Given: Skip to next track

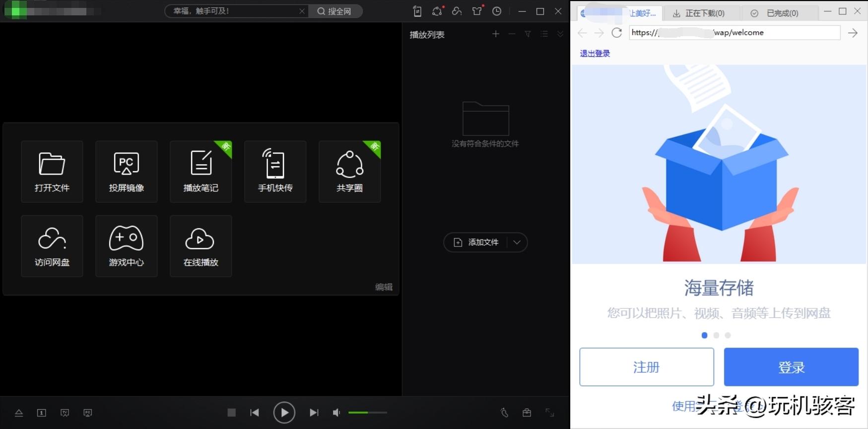Looking at the screenshot, I should click(314, 413).
